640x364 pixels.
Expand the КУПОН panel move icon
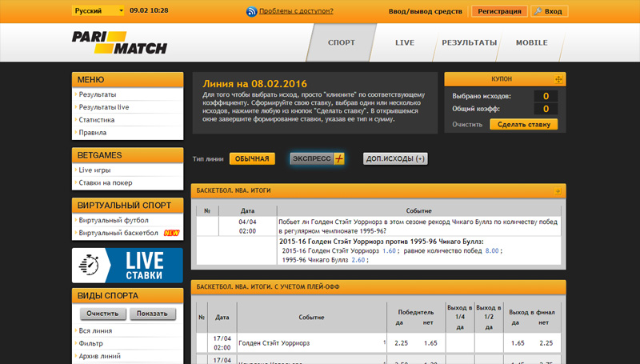pyautogui.click(x=558, y=79)
